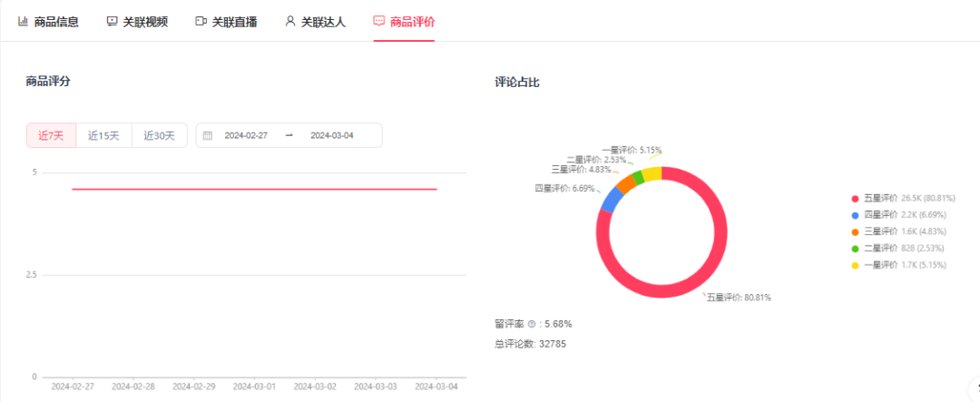Viewport: 980px width, 402px height.
Task: Select the 商品评价 tab
Action: (404, 22)
